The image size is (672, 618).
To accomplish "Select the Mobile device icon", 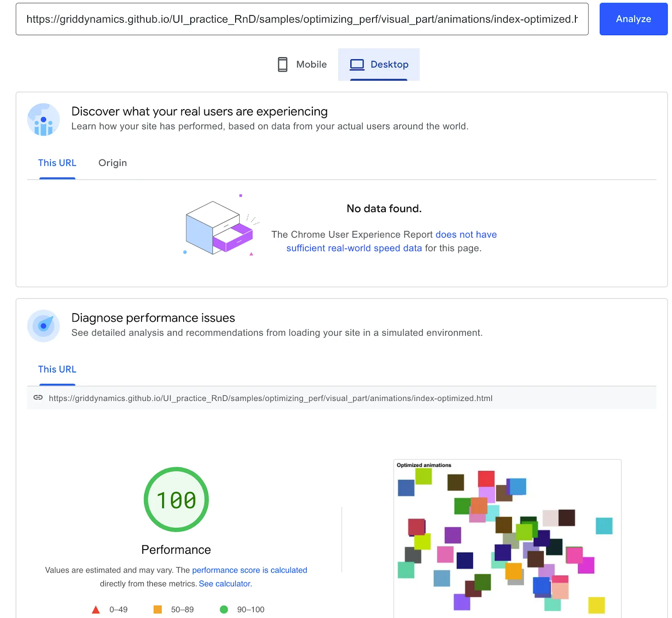I will coord(283,64).
